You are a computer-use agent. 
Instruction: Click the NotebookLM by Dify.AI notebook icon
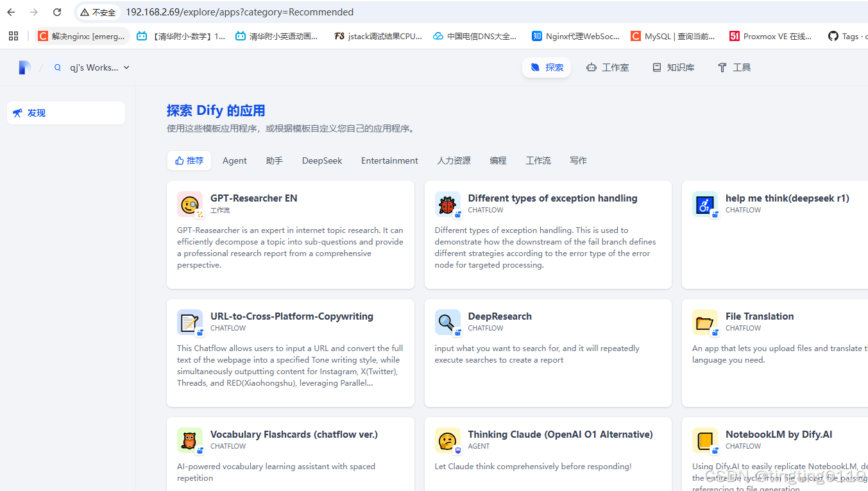[x=705, y=440]
